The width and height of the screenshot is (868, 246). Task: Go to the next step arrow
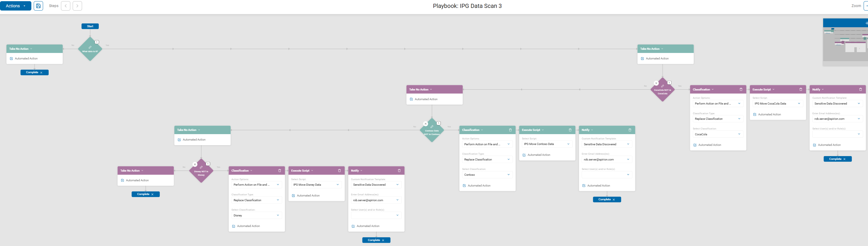pyautogui.click(x=77, y=6)
